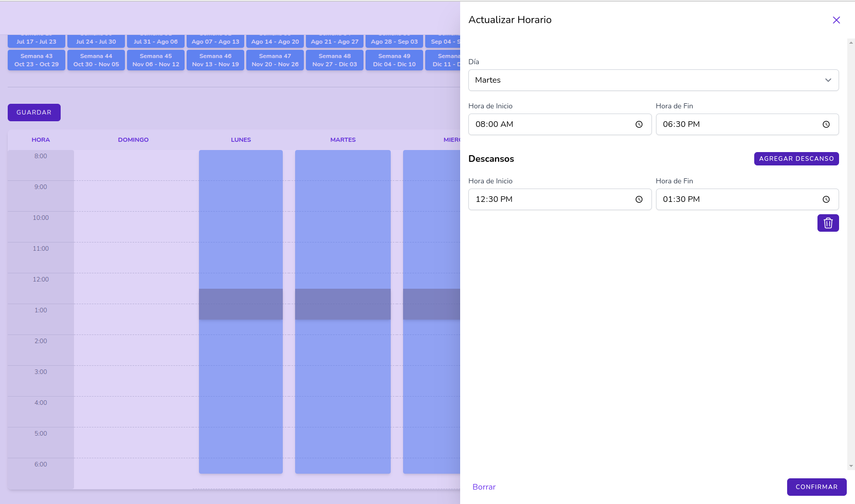Click the dropdown chevron in Día field

[828, 80]
